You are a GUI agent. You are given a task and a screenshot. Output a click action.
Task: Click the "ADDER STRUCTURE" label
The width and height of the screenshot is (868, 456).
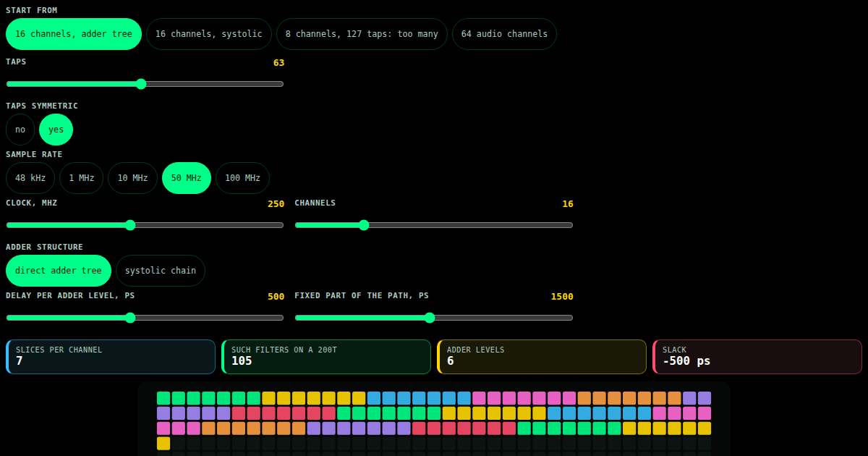tap(44, 247)
